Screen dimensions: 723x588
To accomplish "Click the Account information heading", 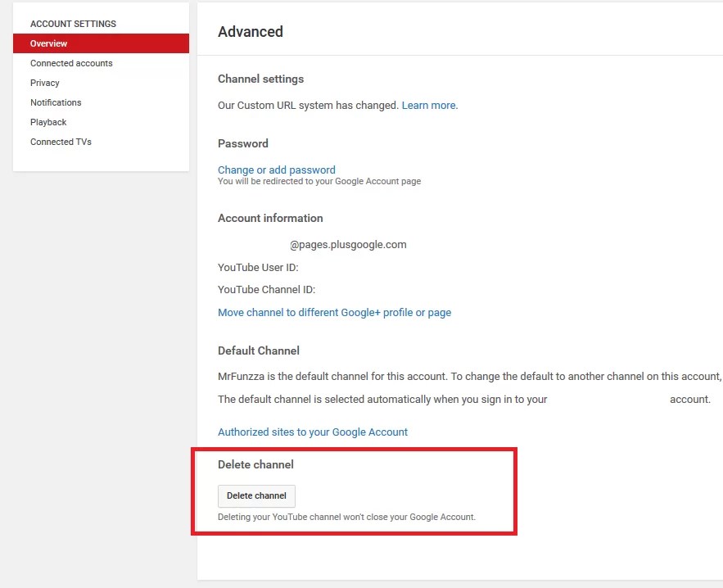I will point(270,218).
